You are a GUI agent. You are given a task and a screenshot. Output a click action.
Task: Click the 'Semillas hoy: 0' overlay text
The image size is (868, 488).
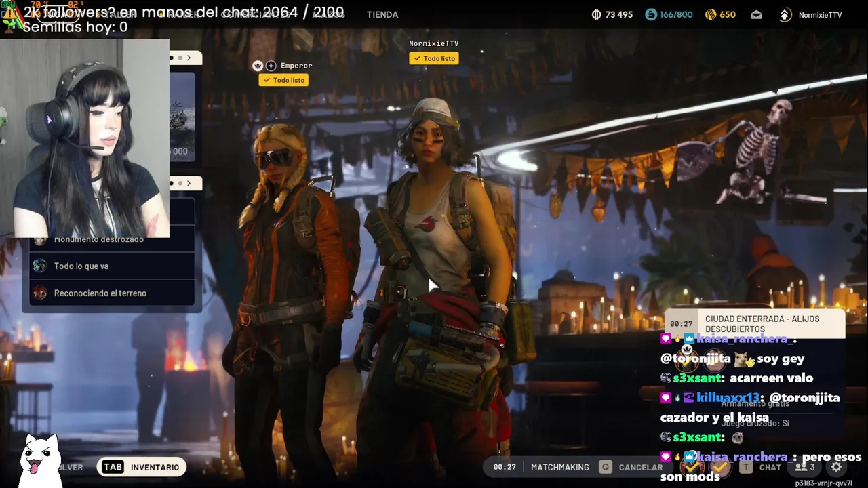75,27
